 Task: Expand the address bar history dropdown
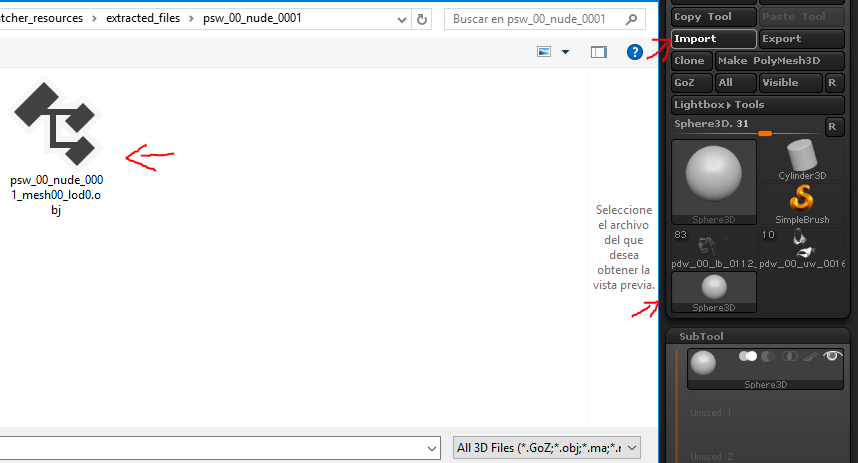point(400,19)
